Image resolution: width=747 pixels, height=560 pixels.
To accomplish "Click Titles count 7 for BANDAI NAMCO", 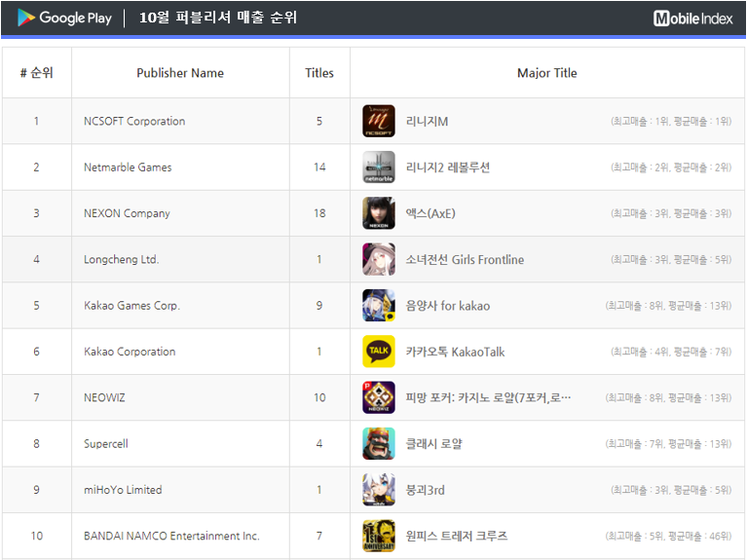I will click(x=319, y=536).
